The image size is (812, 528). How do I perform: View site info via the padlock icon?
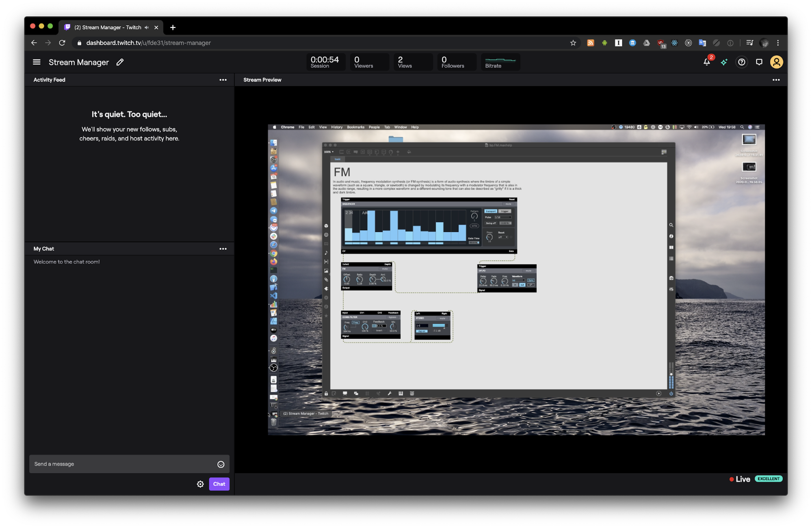(79, 43)
